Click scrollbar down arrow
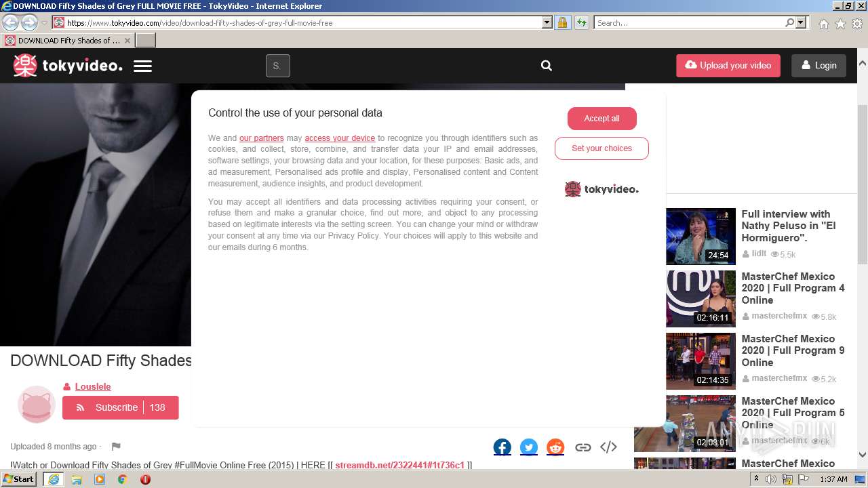Image resolution: width=868 pixels, height=488 pixels. [x=862, y=456]
